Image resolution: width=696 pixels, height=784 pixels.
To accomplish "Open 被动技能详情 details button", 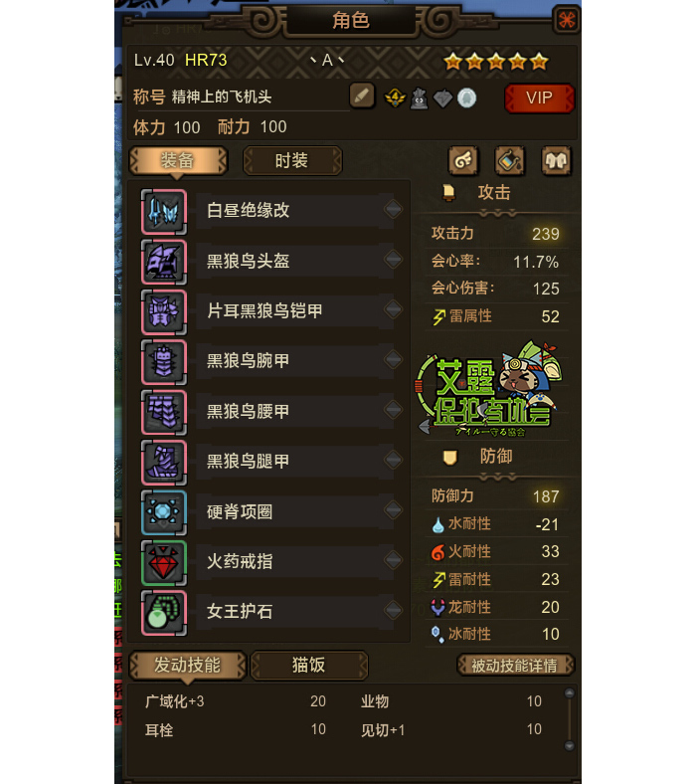I will (x=515, y=666).
